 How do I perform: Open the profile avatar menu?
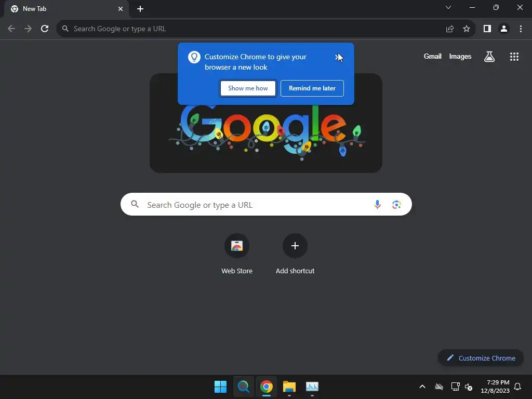point(504,29)
